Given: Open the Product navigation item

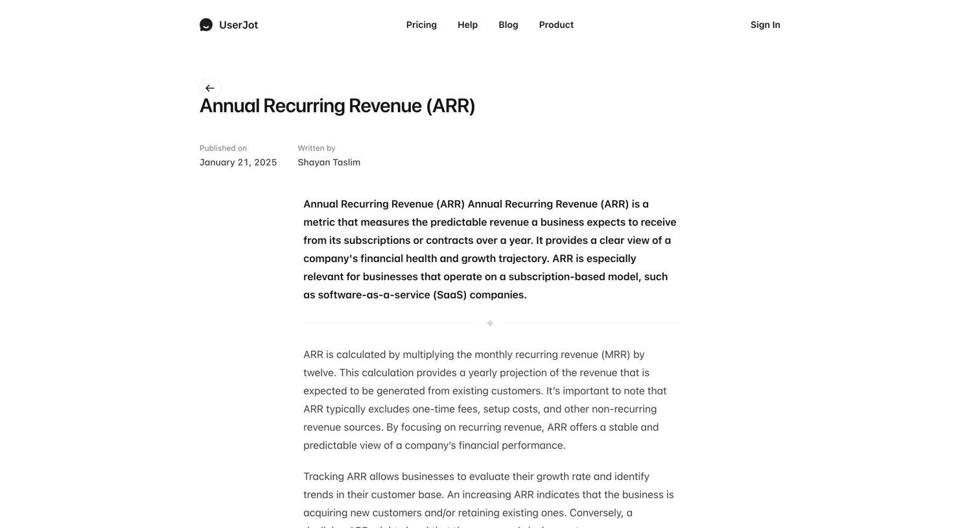Looking at the screenshot, I should (556, 25).
